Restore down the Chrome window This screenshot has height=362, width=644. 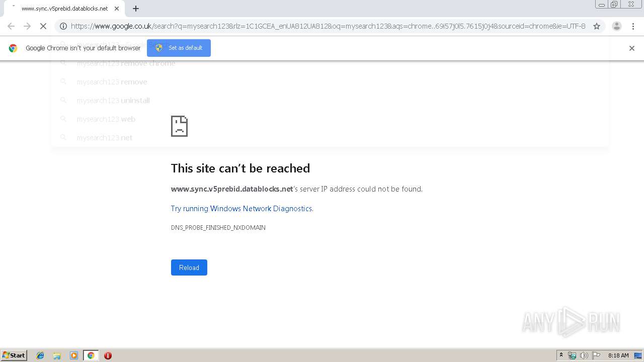(614, 5)
